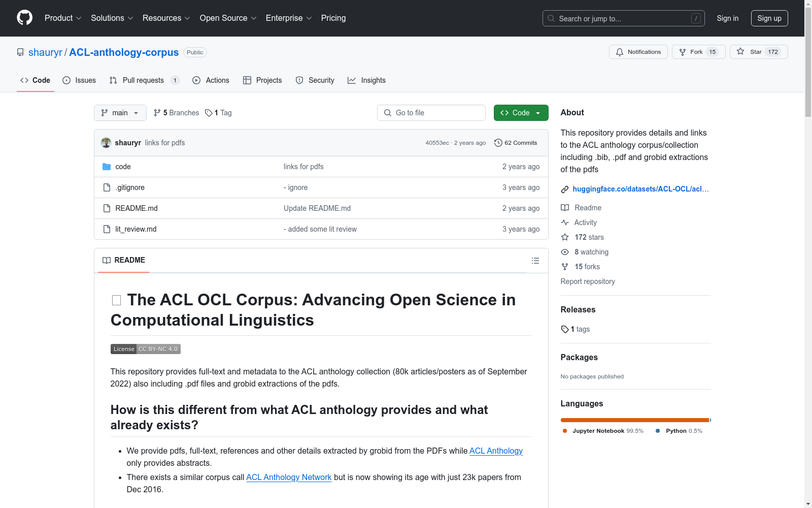Image resolution: width=812 pixels, height=508 pixels.
Task: Click the fork icon beside 15 forks
Action: (x=565, y=267)
